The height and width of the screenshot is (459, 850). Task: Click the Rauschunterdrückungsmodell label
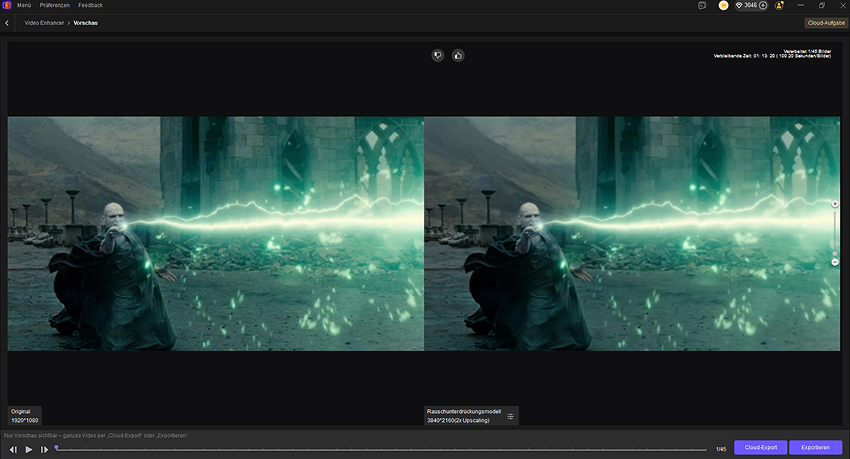tap(464, 411)
